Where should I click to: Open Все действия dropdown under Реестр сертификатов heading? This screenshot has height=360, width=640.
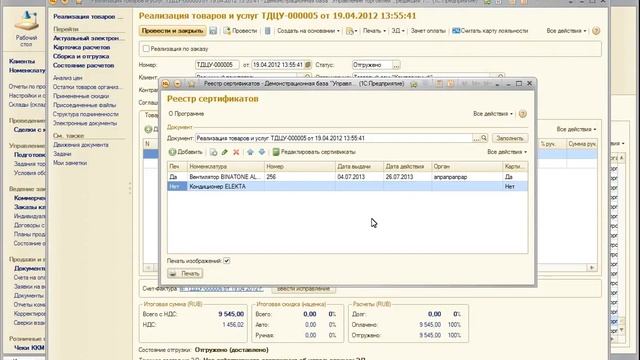pyautogui.click(x=493, y=114)
